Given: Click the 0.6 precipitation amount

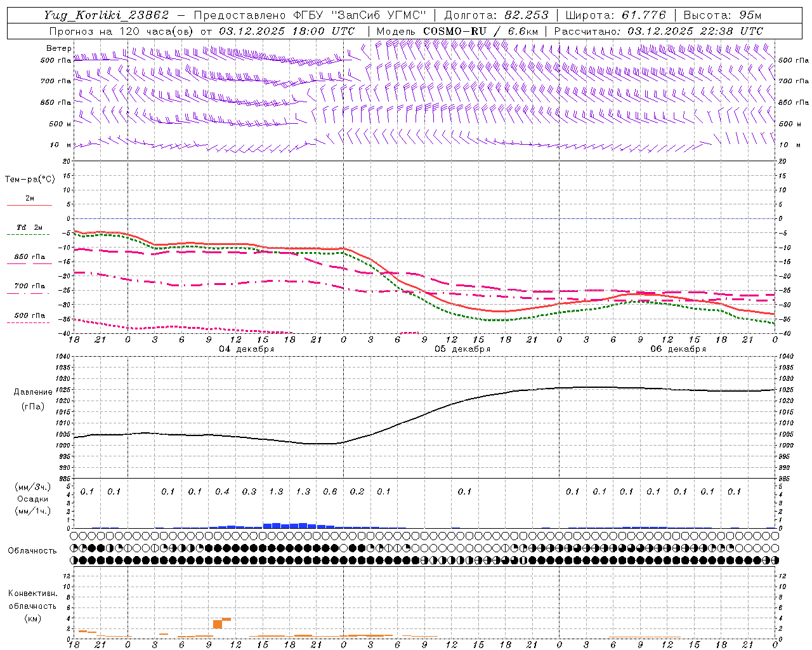Looking at the screenshot, I should tap(330, 491).
